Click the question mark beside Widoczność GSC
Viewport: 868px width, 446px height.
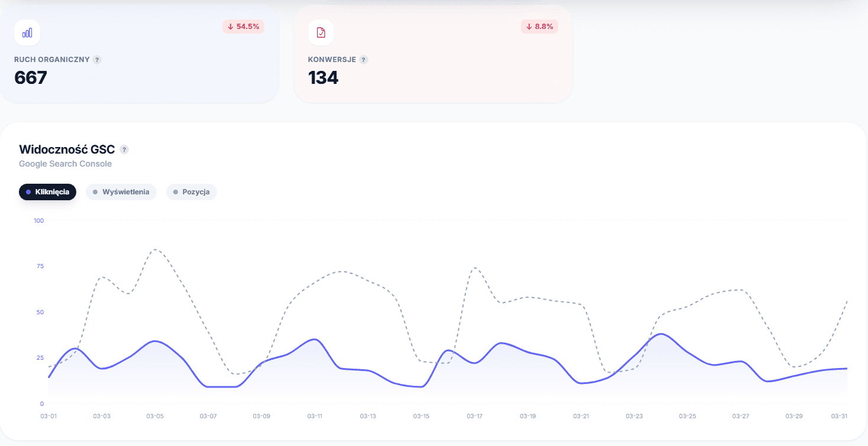click(x=124, y=149)
